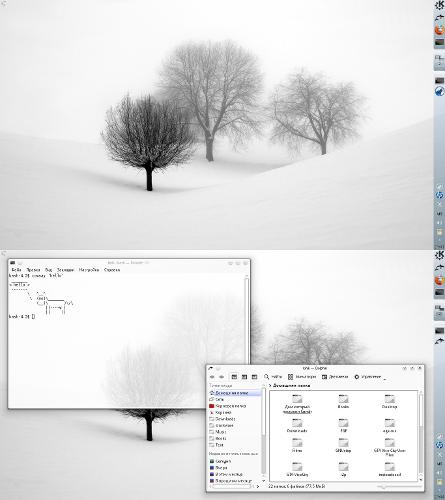Viewport: 445px width, 500px height.
Task: Open the Desktop folder in Dolphin file view
Action: pyautogui.click(x=389, y=401)
